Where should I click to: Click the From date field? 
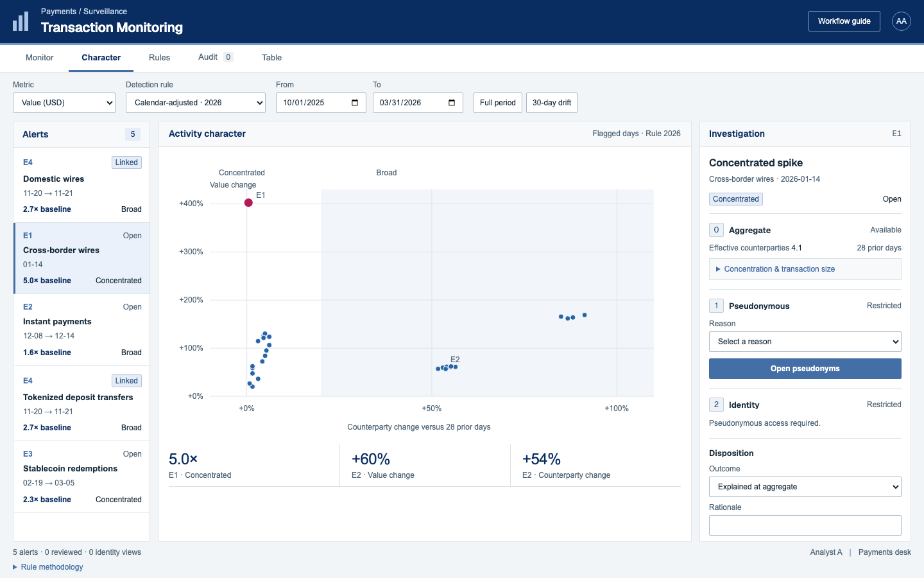tap(321, 103)
